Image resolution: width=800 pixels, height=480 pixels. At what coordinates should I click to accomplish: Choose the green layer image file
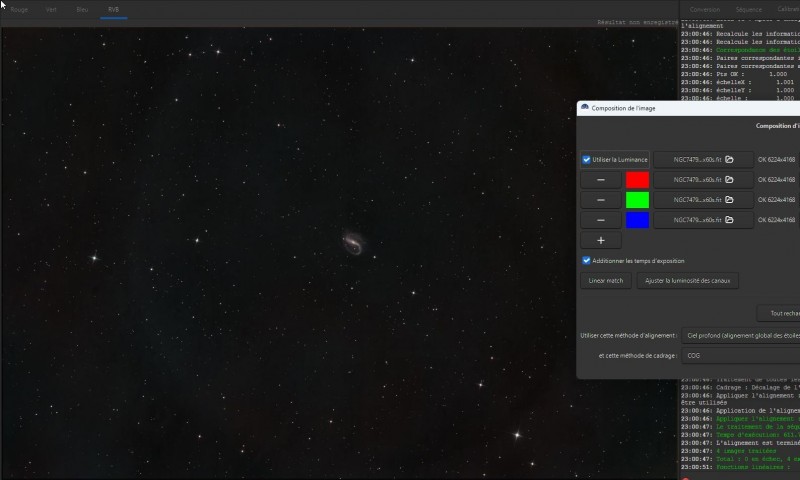point(703,200)
